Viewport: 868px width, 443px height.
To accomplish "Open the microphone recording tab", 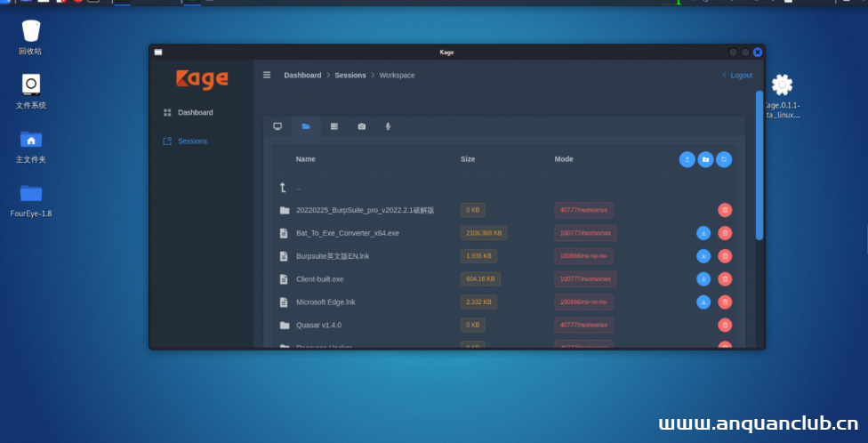I will point(388,126).
